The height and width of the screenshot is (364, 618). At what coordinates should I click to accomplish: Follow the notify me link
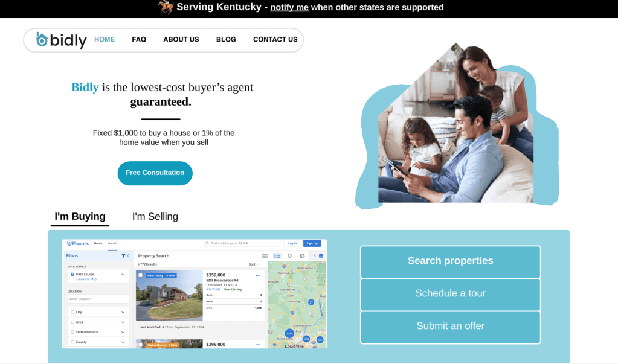[x=289, y=7]
